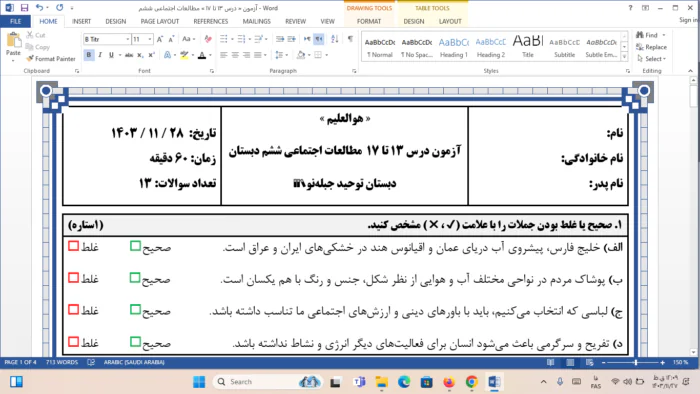Toggle right-to-left text direction
700x394 pixels.
coord(319,39)
